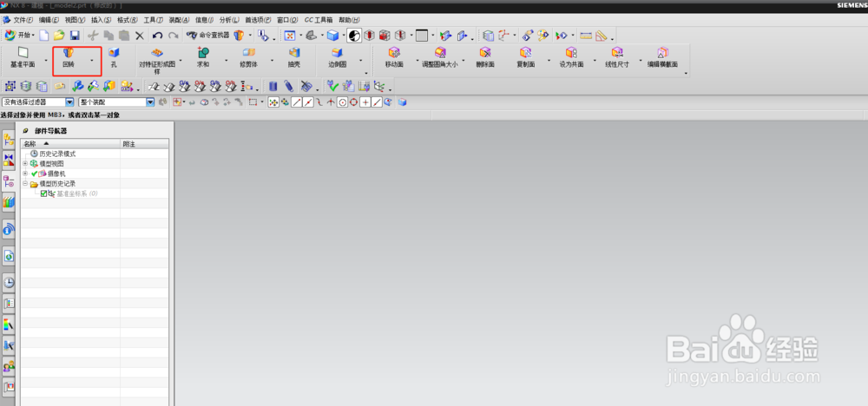Select the 回转 (Revolve) tool
The image size is (868, 406).
[x=68, y=58]
